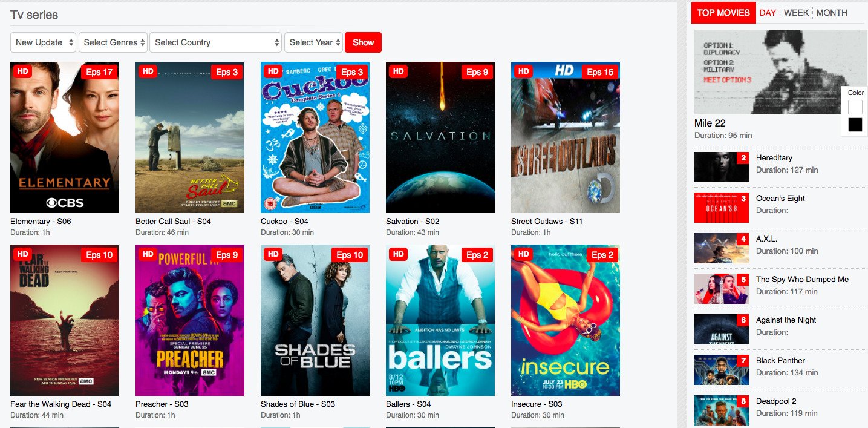Click the Salvation - S02 title link

[x=413, y=222]
